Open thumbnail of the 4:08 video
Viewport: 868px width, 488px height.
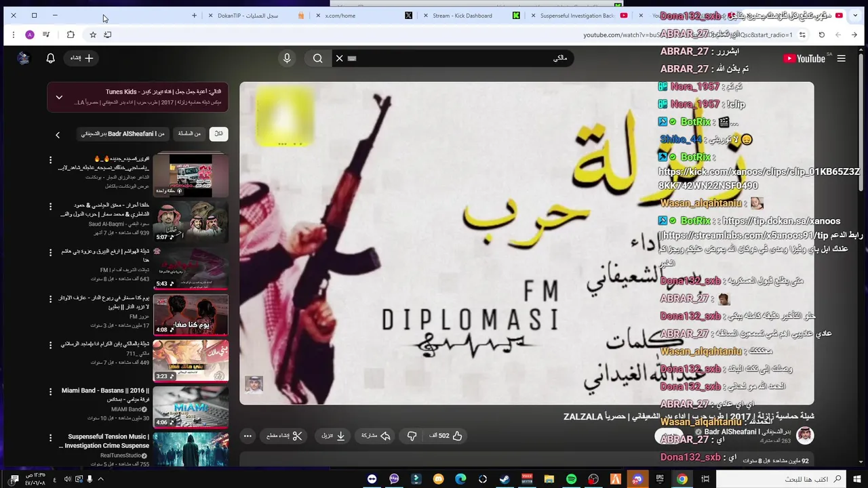click(191, 314)
